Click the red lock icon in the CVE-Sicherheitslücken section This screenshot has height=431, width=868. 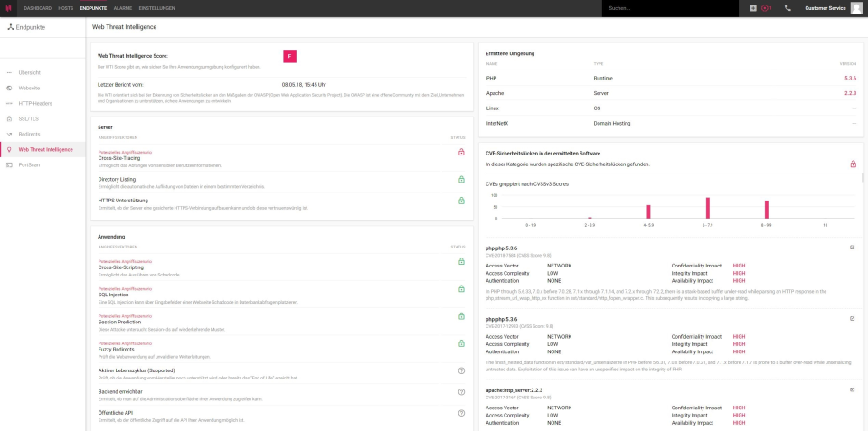pyautogui.click(x=853, y=164)
